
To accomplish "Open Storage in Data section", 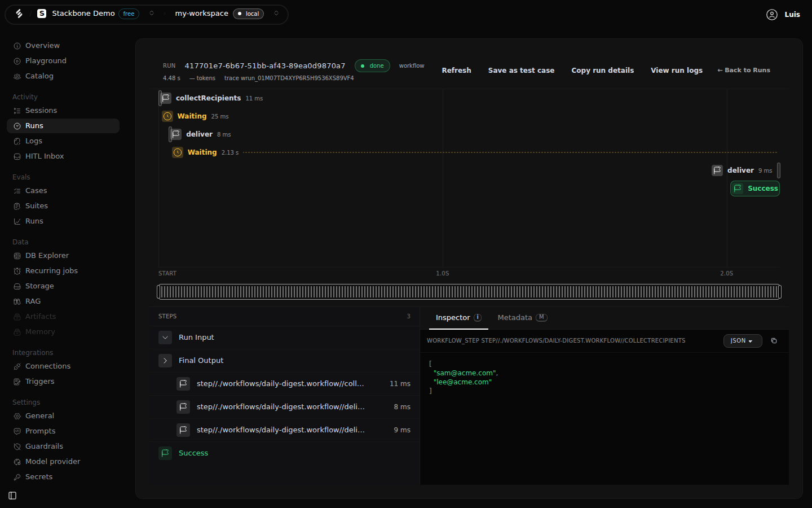I will 63,286.
